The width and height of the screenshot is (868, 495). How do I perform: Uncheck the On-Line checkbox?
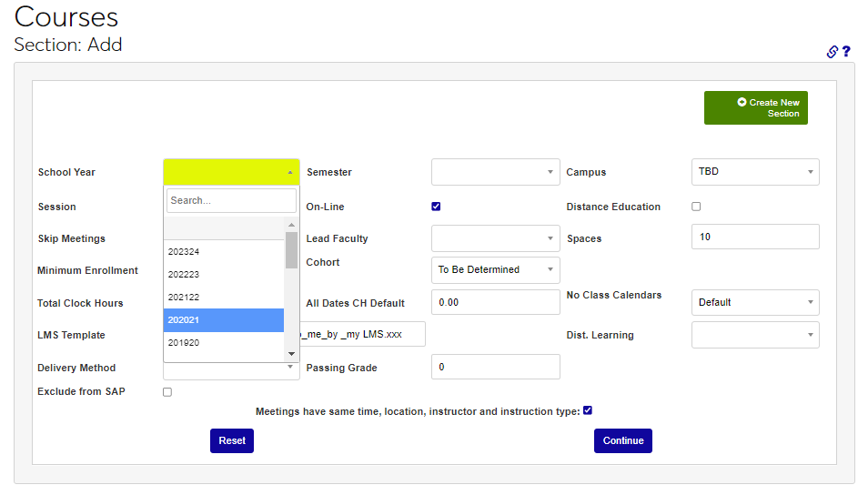tap(436, 207)
